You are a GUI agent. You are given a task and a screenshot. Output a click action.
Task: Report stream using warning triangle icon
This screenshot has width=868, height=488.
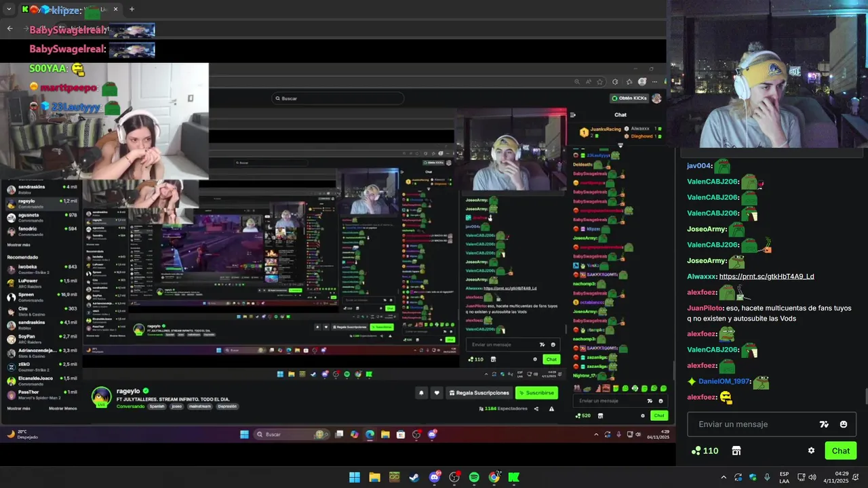tap(551, 409)
